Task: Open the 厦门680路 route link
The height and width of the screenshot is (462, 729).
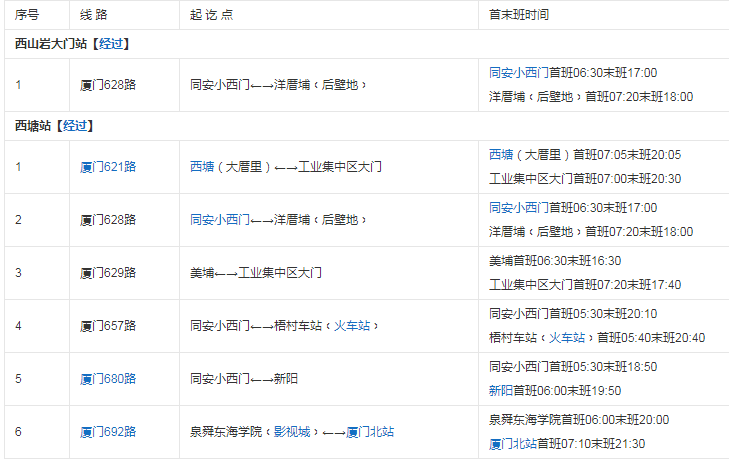Action: click(x=108, y=379)
